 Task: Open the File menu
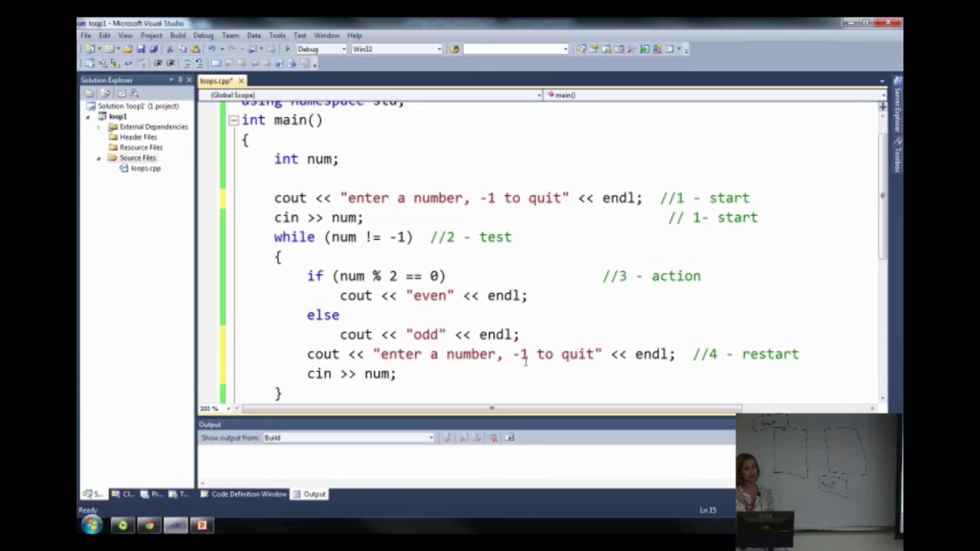86,35
